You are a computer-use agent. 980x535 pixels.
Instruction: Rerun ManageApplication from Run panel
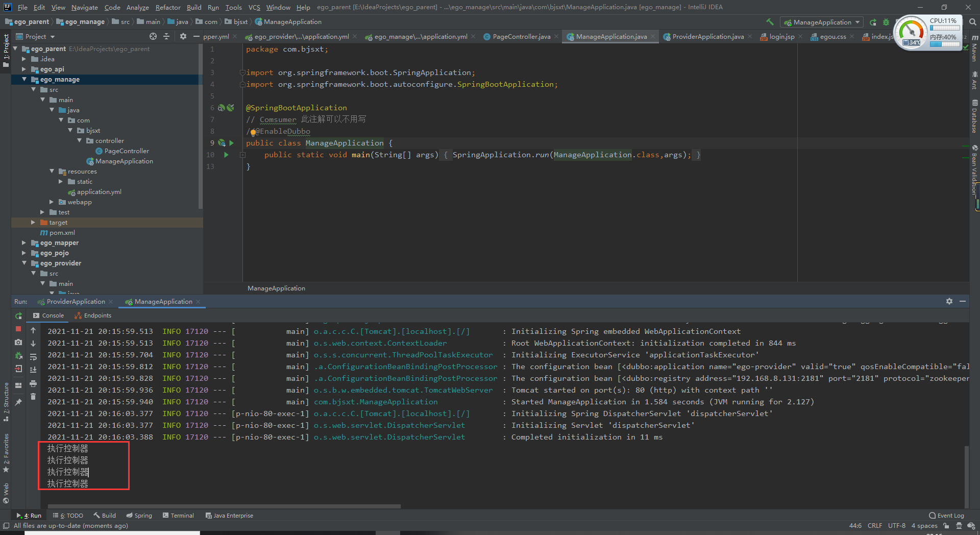(x=18, y=316)
